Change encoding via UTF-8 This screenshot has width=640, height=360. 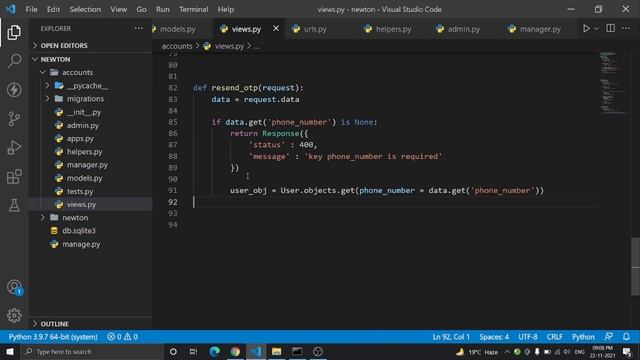[x=528, y=337]
